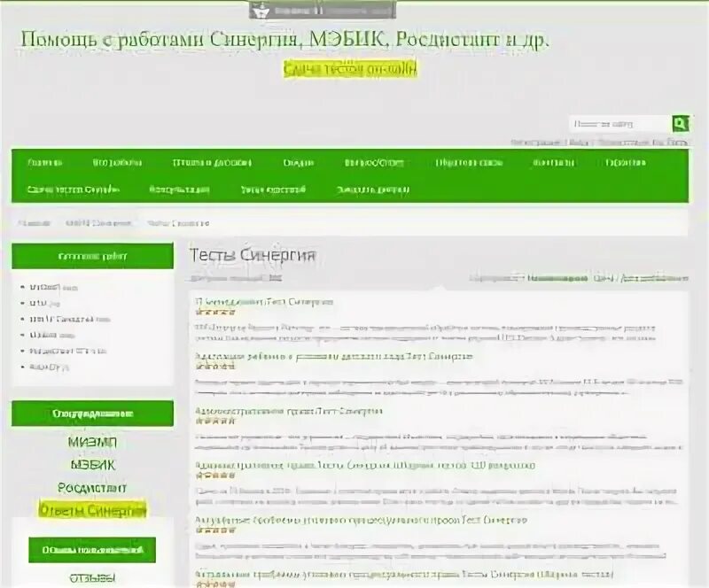The width and height of the screenshot is (709, 588).
Task: Click the first breadcrumb 'Главная' link
Action: coord(35,223)
